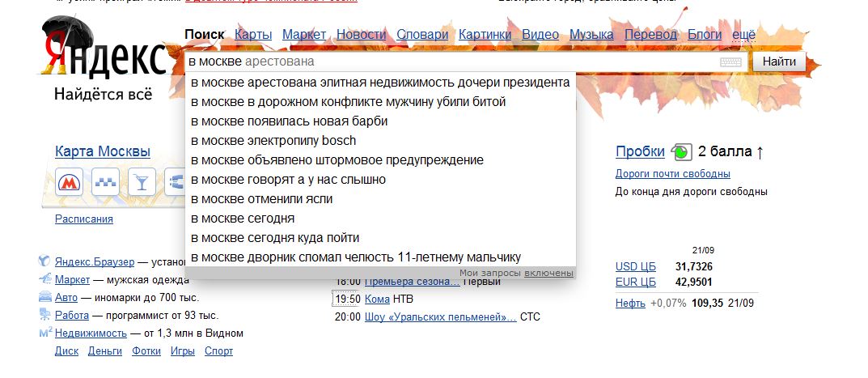
Task: Open Шоу «Уральских пельменей» link
Action: (x=441, y=317)
